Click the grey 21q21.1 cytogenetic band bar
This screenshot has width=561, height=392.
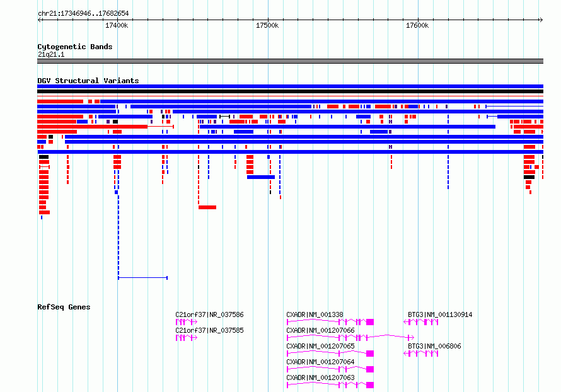(x=290, y=61)
